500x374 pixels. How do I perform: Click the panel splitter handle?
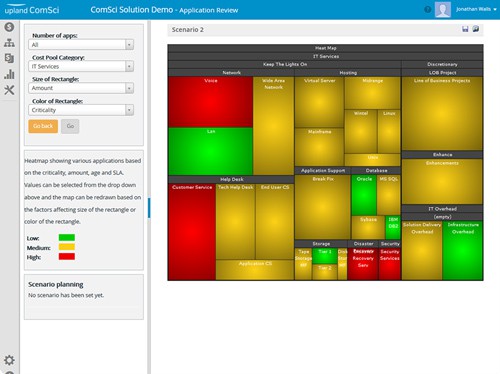point(149,208)
